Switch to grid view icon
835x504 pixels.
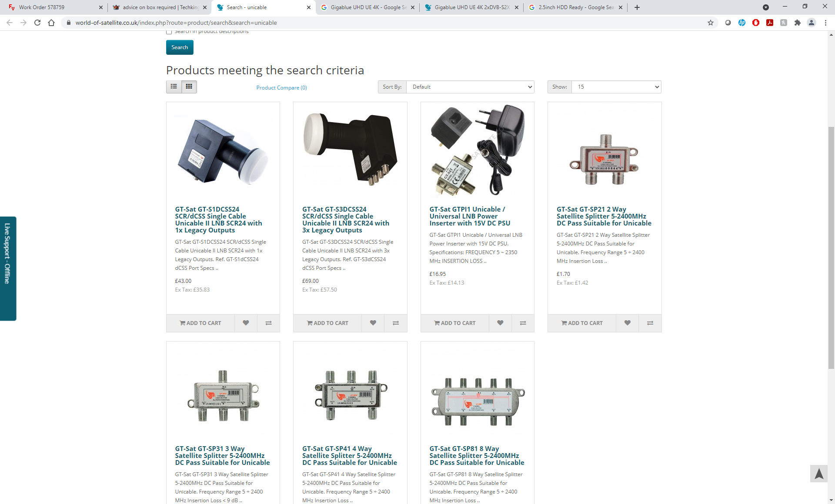coord(189,87)
